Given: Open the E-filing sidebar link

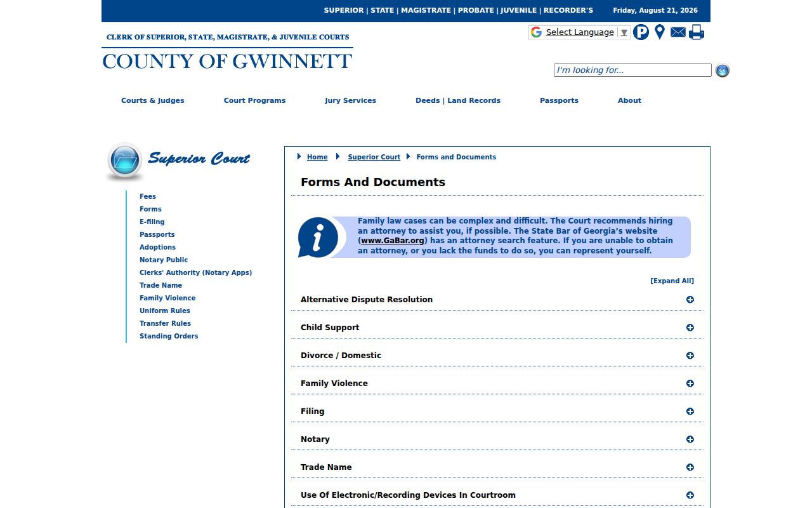Looking at the screenshot, I should coord(152,222).
